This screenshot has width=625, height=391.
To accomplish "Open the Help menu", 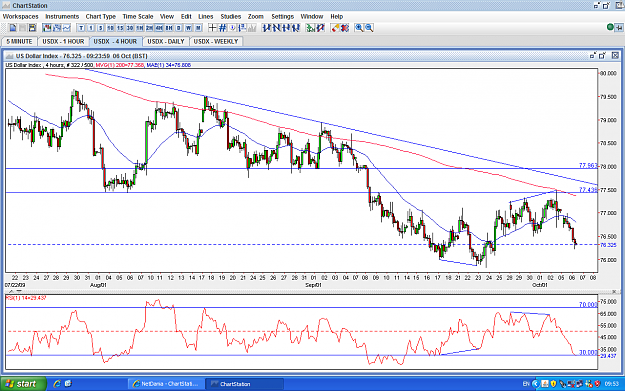I will point(337,16).
